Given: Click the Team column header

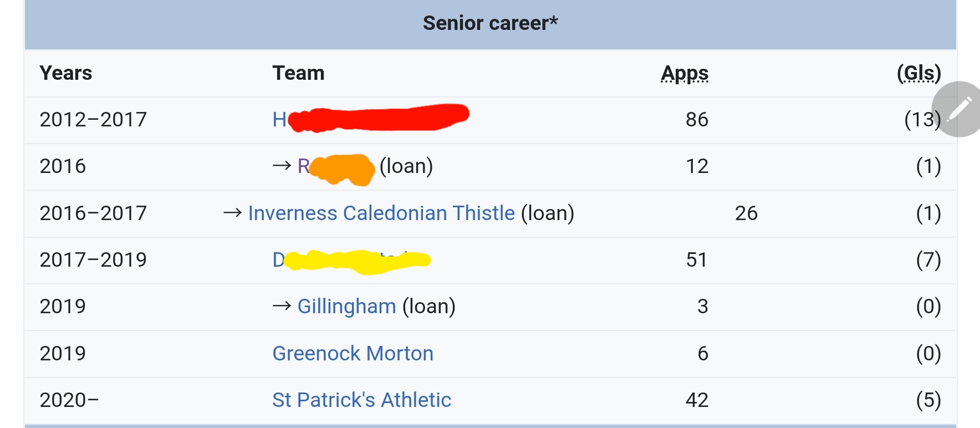Looking at the screenshot, I should [x=298, y=73].
